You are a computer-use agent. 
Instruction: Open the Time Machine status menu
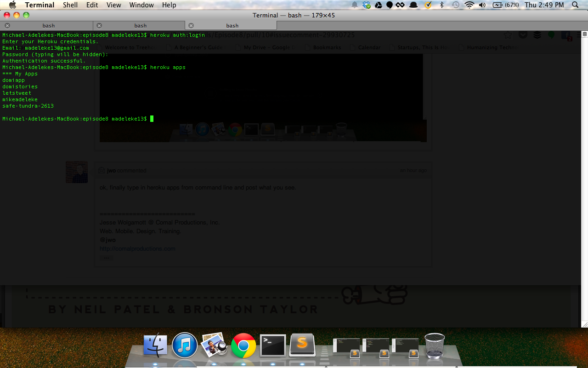(x=455, y=5)
